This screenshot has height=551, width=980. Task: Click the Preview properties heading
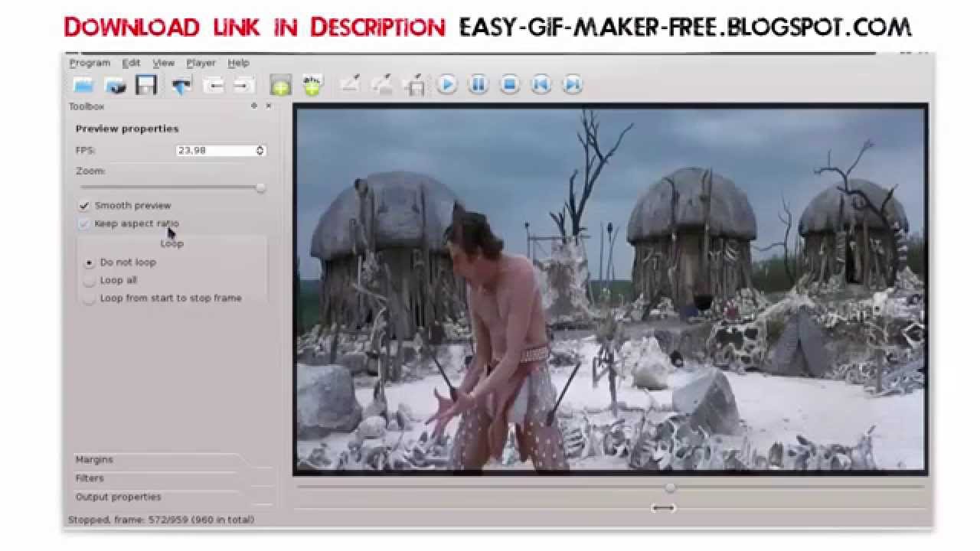pos(127,129)
